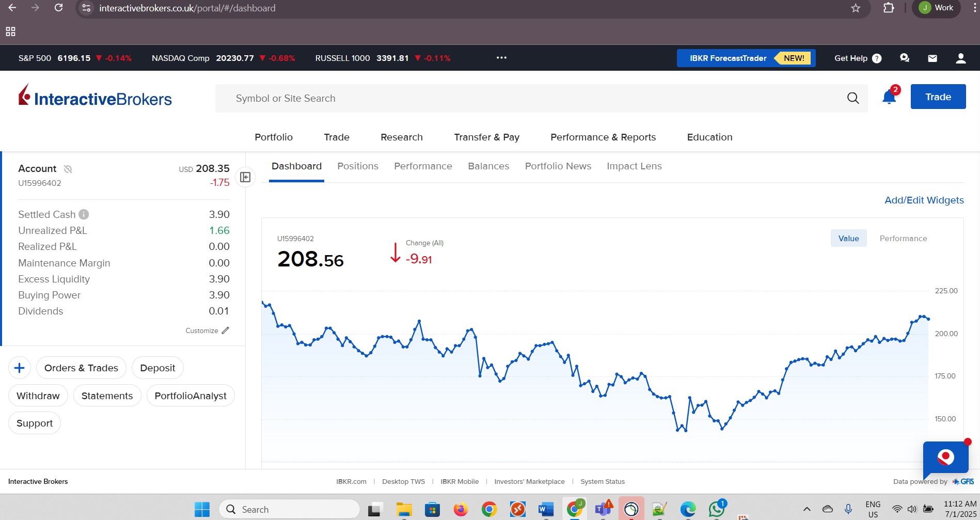Collapse the account sidebar panel
The height and width of the screenshot is (520, 980).
point(245,177)
